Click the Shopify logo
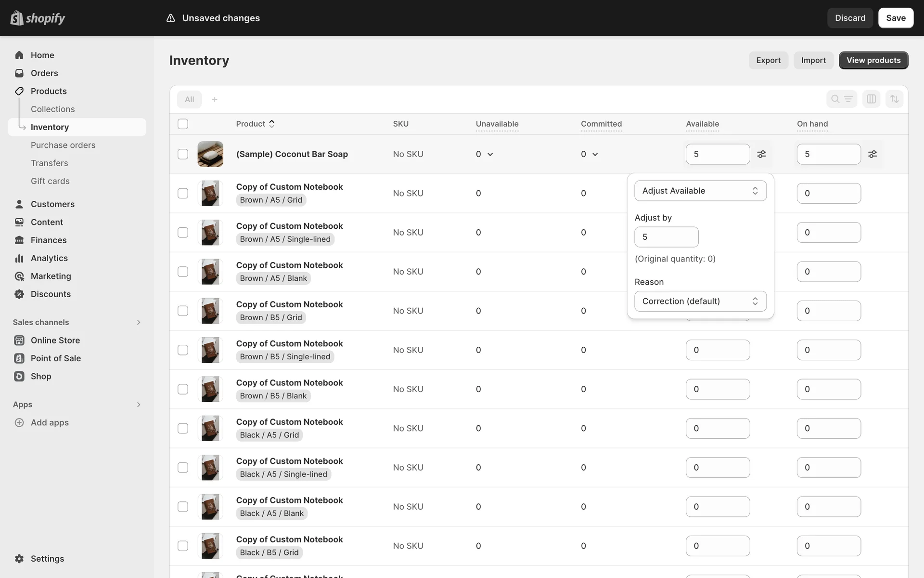The height and width of the screenshot is (578, 924). click(x=38, y=18)
